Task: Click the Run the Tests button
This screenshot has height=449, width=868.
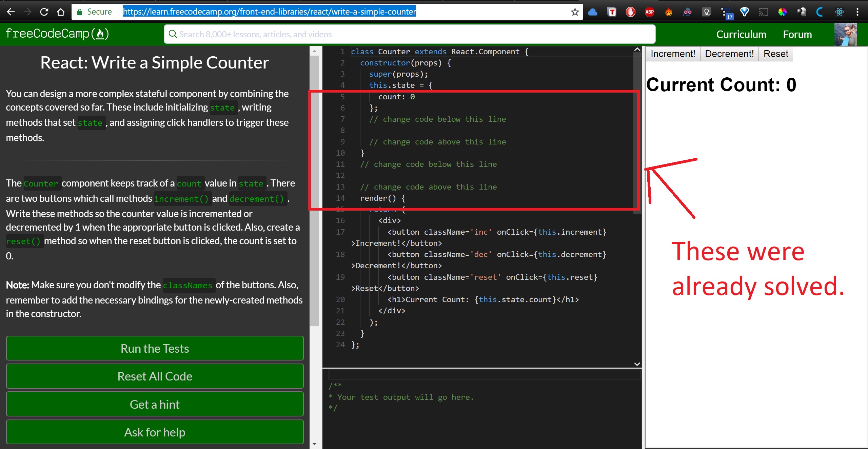Action: [154, 348]
